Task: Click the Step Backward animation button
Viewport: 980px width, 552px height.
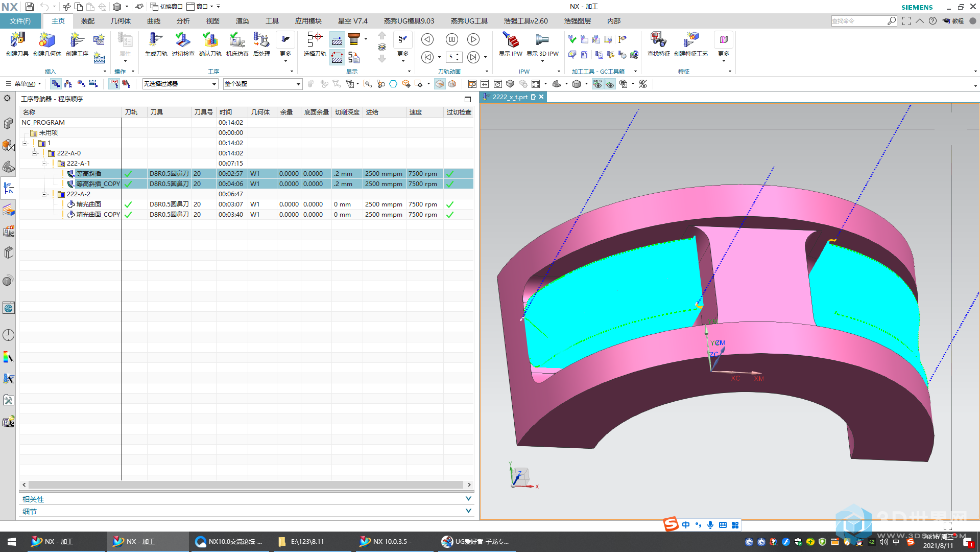Action: 427,39
